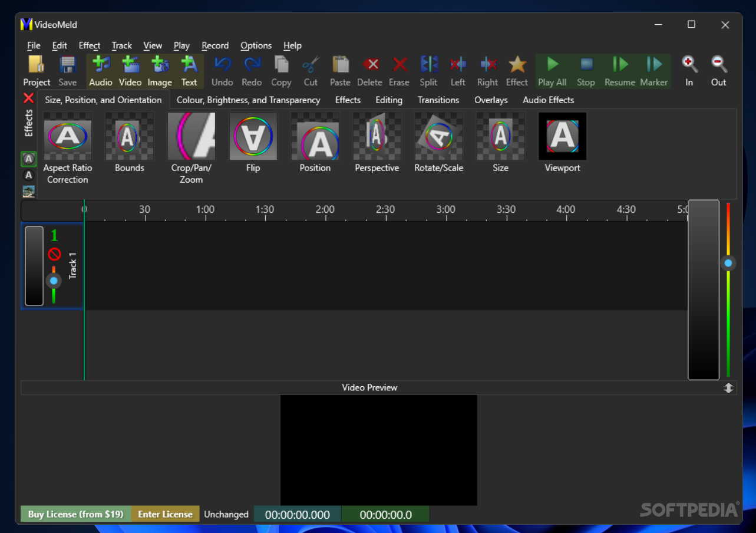Image resolution: width=756 pixels, height=533 pixels.
Task: Open the Project toolbar button
Action: click(37, 71)
